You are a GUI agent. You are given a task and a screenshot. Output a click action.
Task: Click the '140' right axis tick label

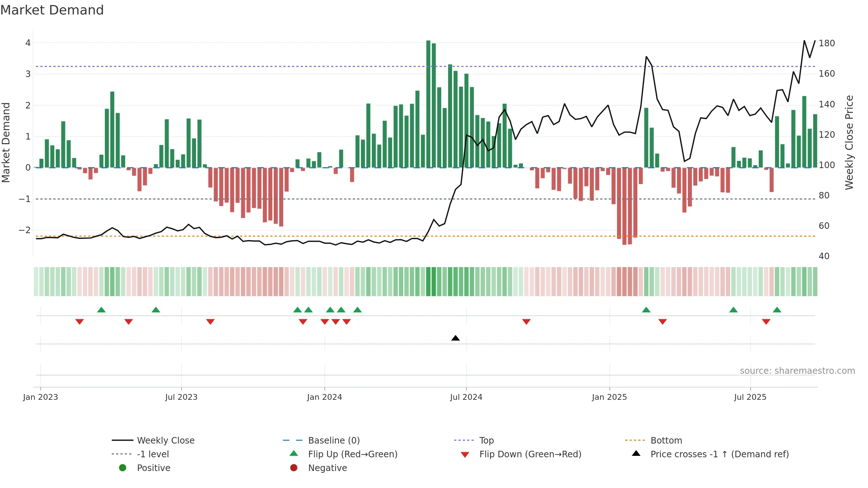click(x=827, y=104)
